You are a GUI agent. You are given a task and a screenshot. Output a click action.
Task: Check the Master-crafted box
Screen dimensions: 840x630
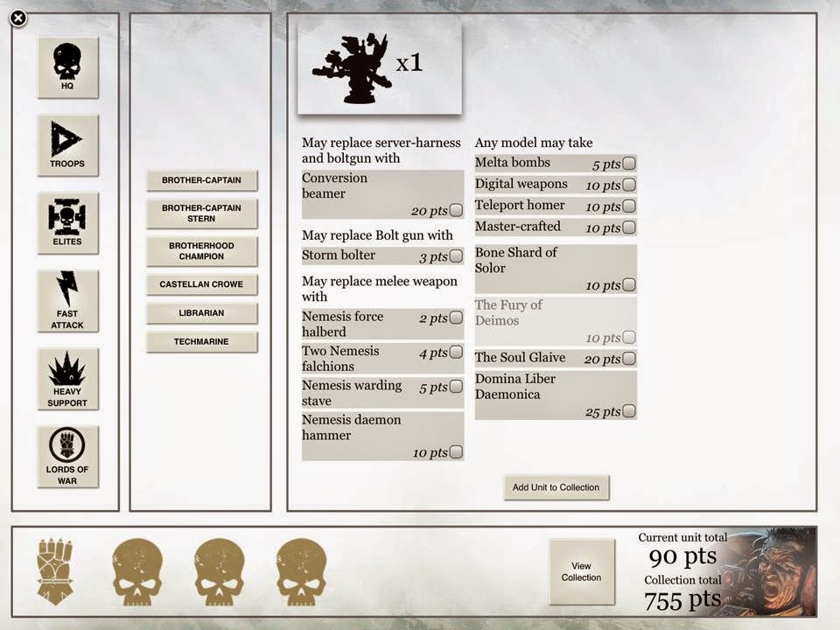(629, 227)
